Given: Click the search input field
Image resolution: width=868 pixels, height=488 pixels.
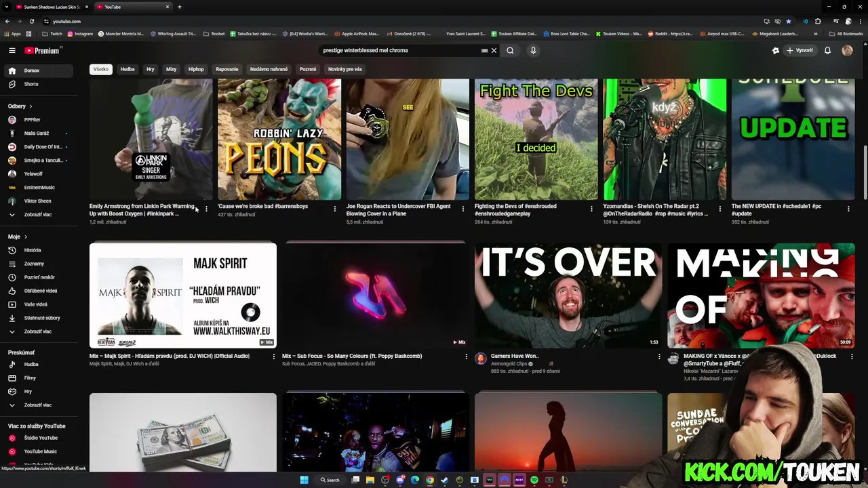Looking at the screenshot, I should click(400, 50).
